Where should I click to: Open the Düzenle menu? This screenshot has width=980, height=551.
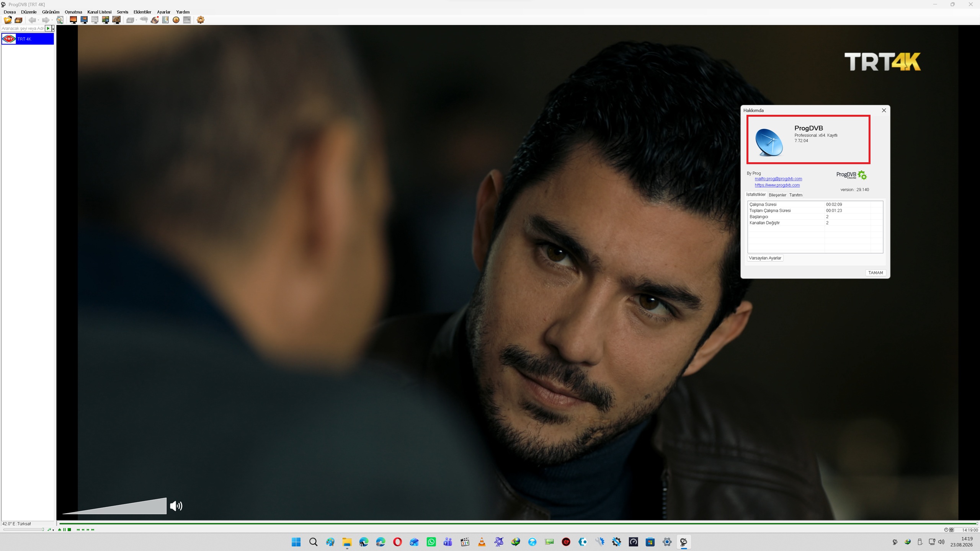click(x=29, y=12)
